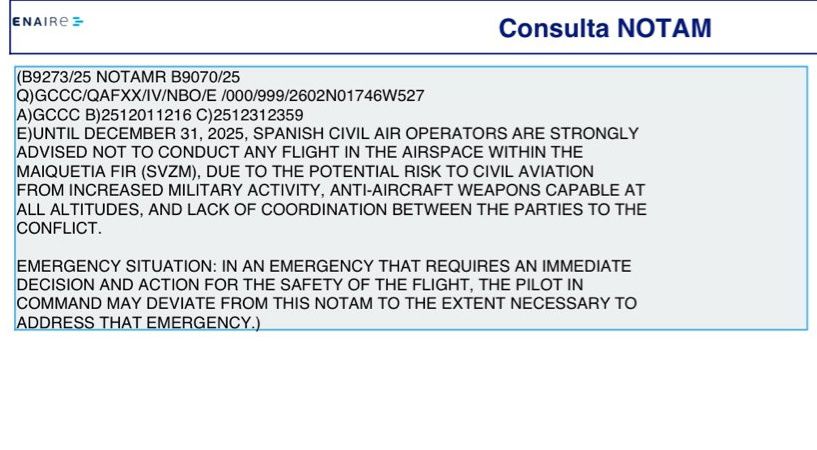
Task: Click the line starting E)UNTIL DECEMBER 31
Action: point(327,134)
